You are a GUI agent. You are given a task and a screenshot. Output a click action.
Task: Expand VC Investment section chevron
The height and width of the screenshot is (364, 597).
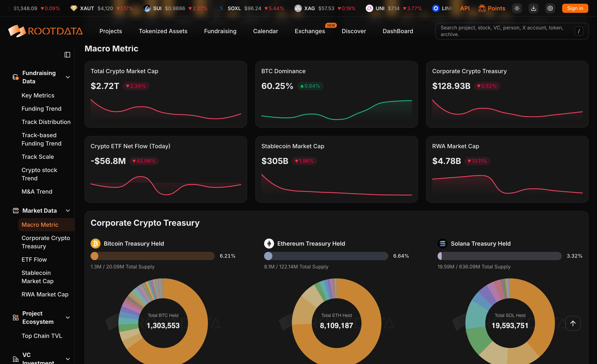[68, 359]
